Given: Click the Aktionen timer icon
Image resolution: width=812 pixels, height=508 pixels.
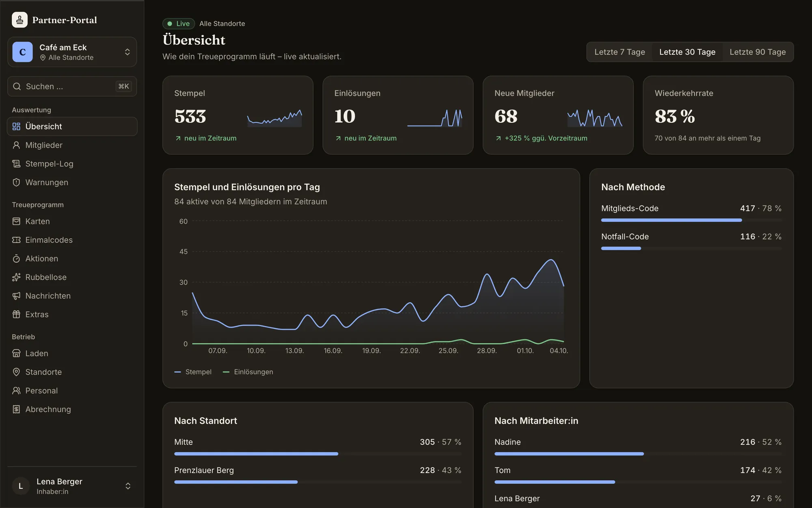Looking at the screenshot, I should click(x=16, y=258).
